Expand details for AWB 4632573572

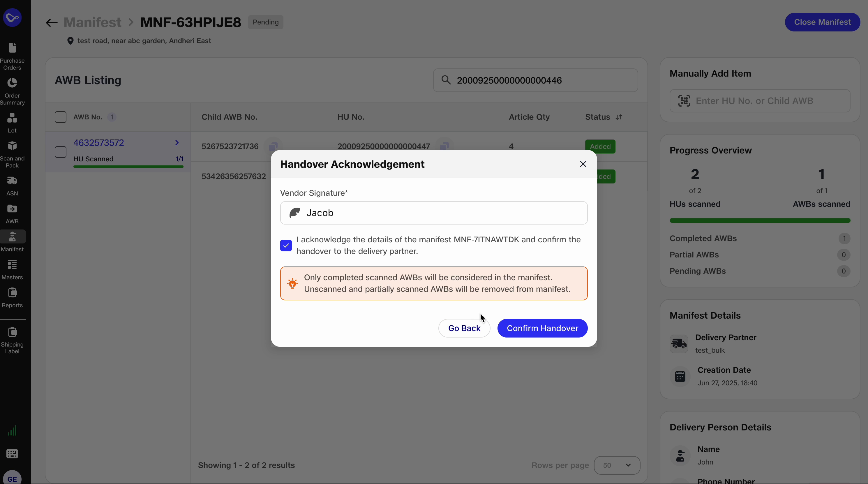[x=177, y=143]
